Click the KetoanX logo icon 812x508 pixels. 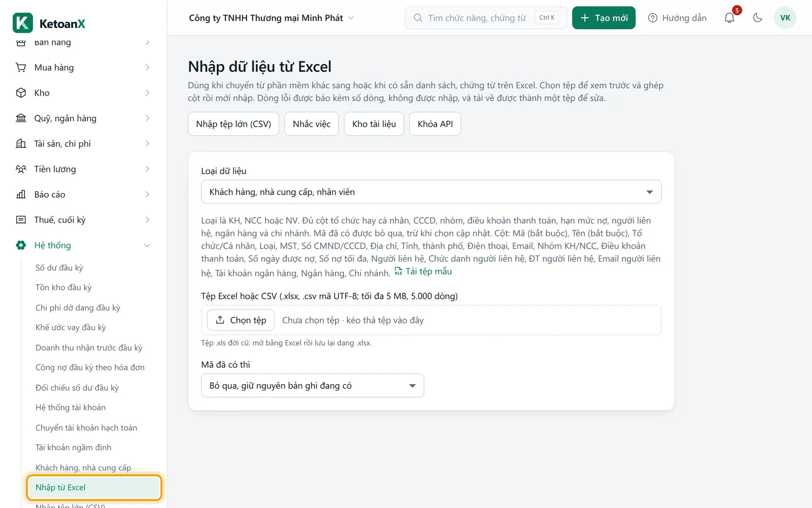point(23,23)
